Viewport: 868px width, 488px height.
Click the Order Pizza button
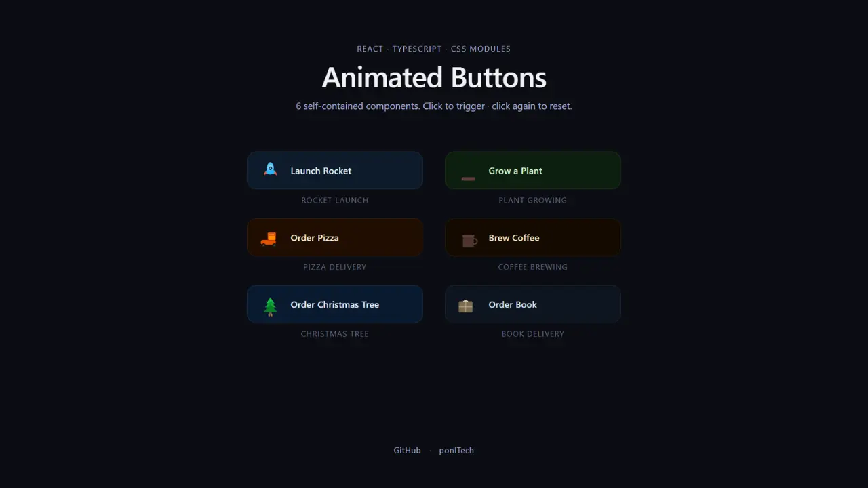tap(334, 237)
